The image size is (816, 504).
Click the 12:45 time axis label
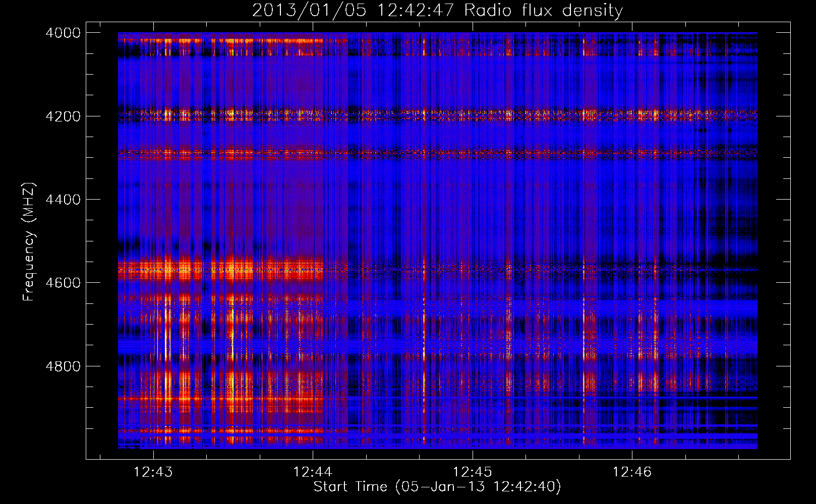coord(472,472)
